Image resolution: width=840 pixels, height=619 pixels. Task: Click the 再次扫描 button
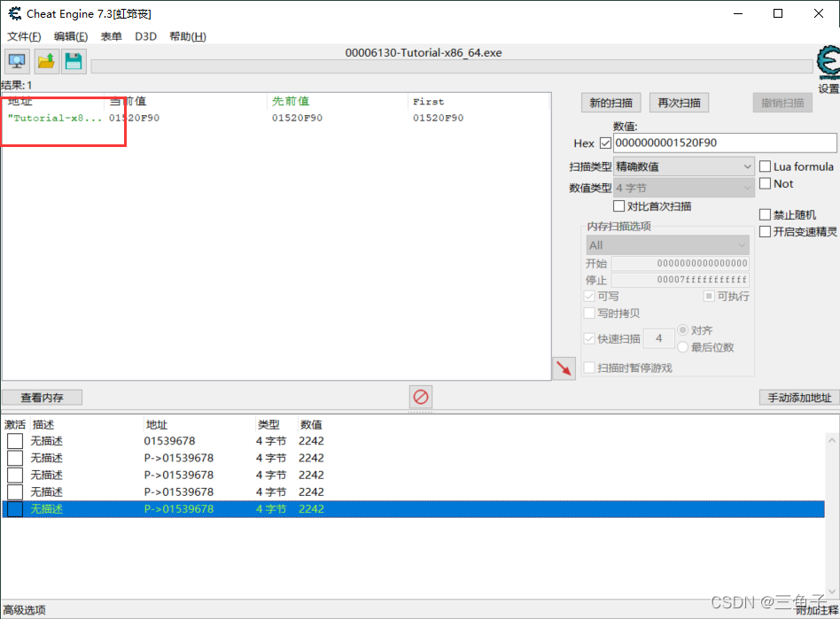(679, 103)
